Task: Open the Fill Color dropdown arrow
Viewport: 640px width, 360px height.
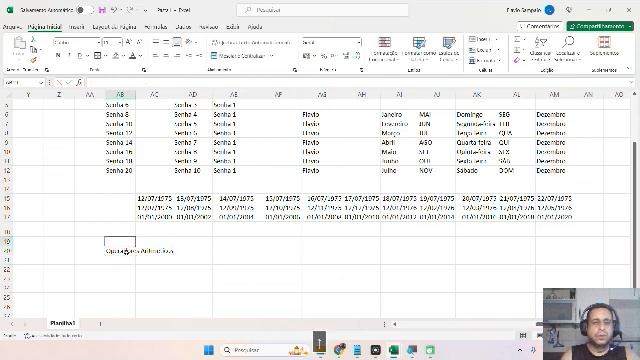Action: 123,56
